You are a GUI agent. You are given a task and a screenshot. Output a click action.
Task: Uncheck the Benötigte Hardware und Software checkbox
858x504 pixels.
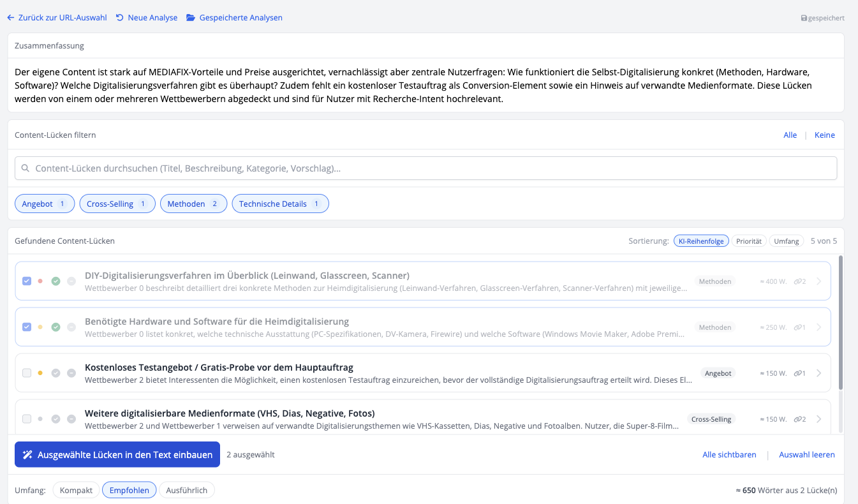click(x=27, y=327)
